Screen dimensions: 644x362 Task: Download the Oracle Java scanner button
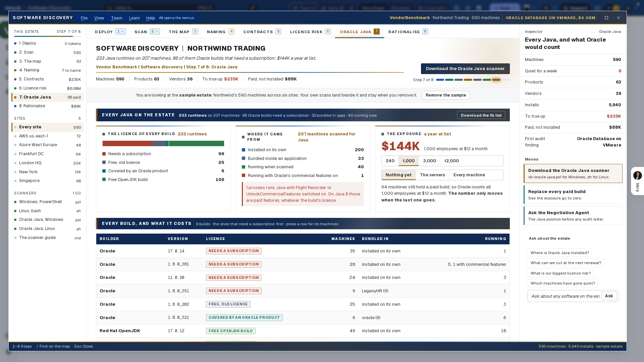coord(465,69)
